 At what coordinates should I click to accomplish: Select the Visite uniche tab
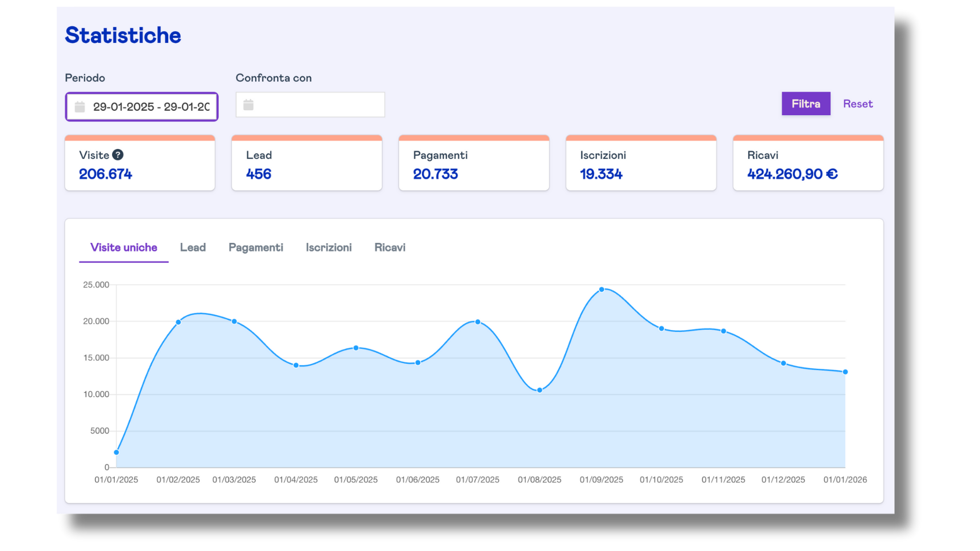124,247
